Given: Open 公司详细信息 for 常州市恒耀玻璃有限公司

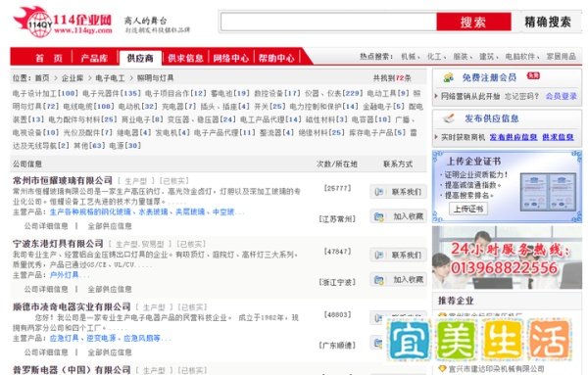Looking at the screenshot, I should point(46,226).
